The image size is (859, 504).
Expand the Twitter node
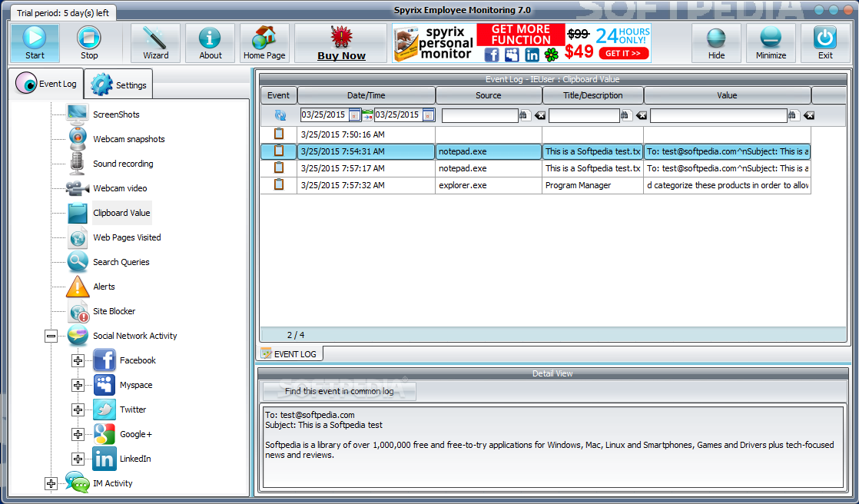(78, 409)
